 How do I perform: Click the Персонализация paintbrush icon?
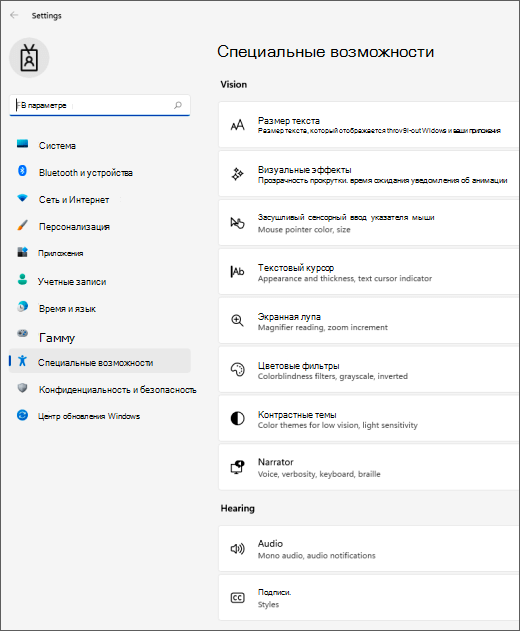(x=23, y=225)
